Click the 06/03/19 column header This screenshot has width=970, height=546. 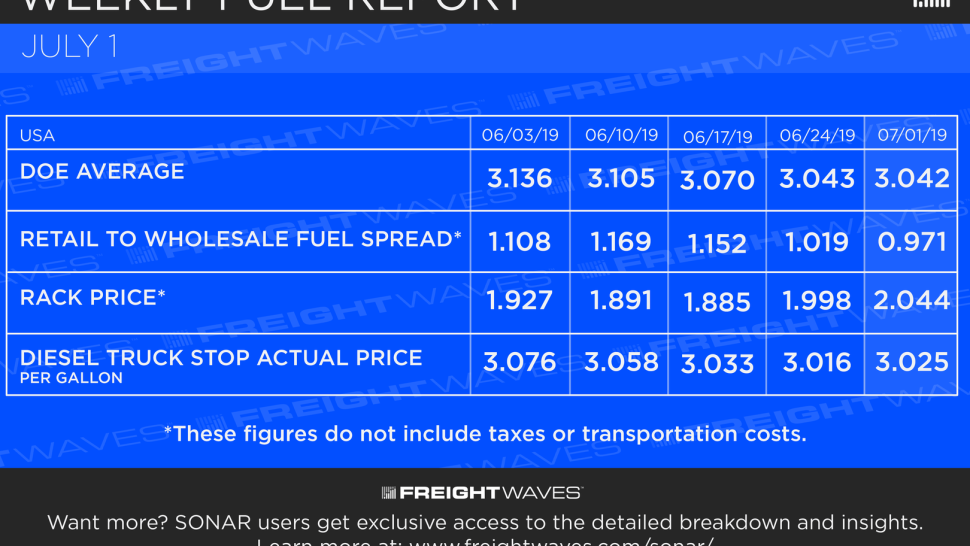pos(520,135)
